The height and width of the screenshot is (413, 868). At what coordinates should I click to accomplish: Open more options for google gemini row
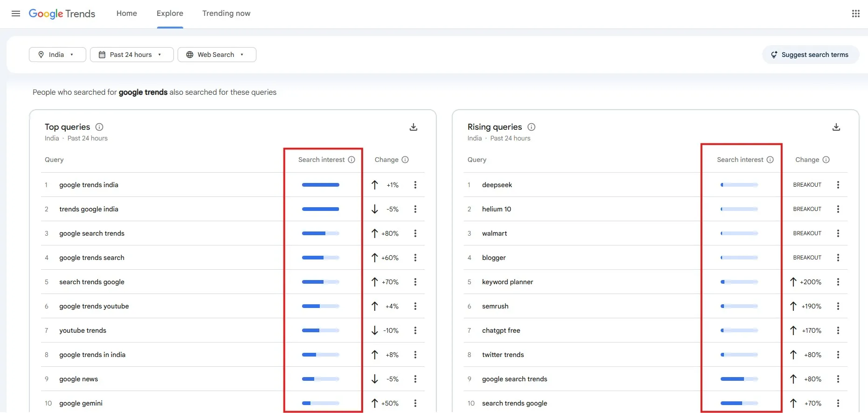coord(415,403)
